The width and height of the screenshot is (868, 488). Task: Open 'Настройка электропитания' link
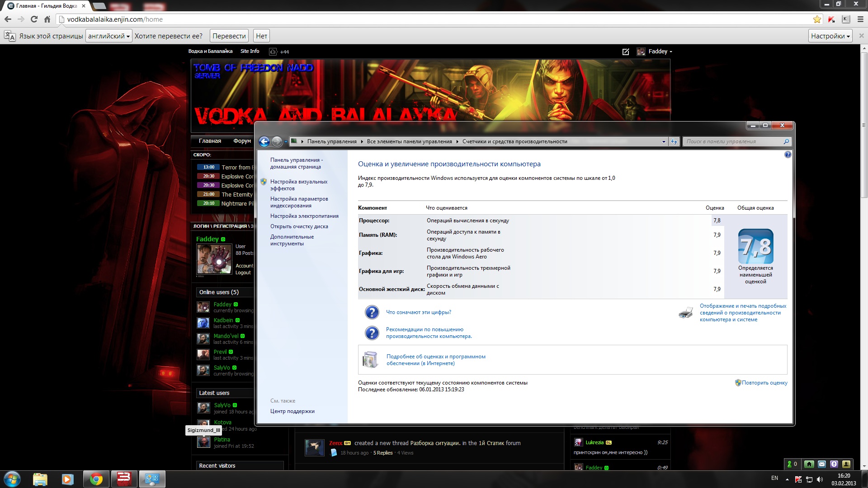point(304,216)
